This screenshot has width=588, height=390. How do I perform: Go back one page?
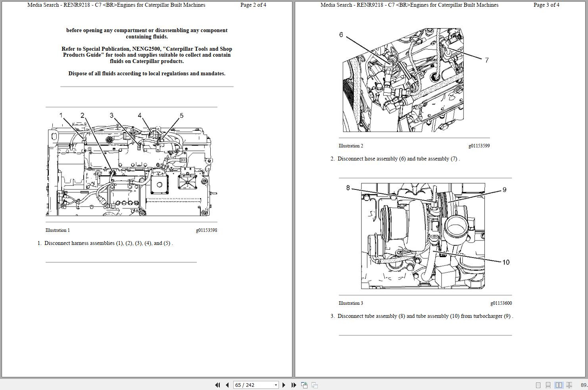[x=227, y=385]
